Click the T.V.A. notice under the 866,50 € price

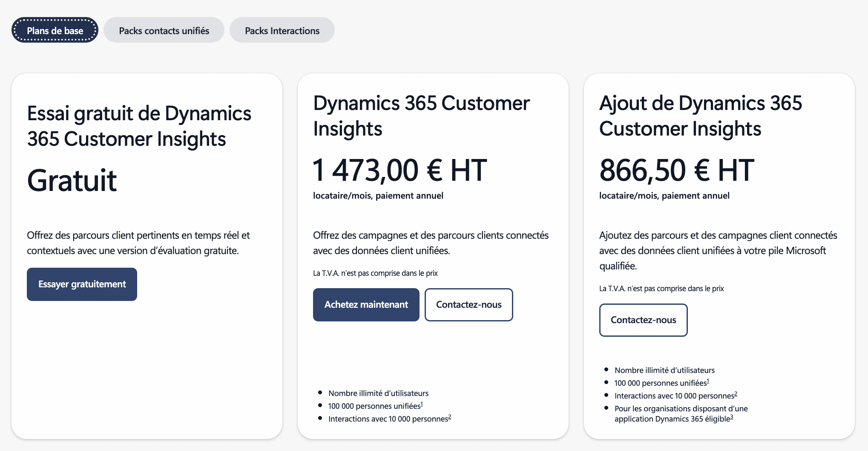661,289
